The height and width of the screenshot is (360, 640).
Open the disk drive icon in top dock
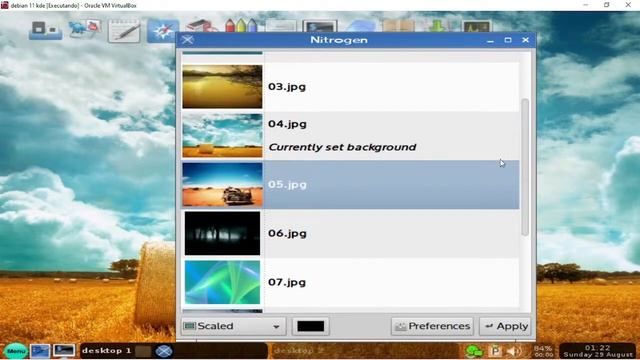tap(45, 30)
